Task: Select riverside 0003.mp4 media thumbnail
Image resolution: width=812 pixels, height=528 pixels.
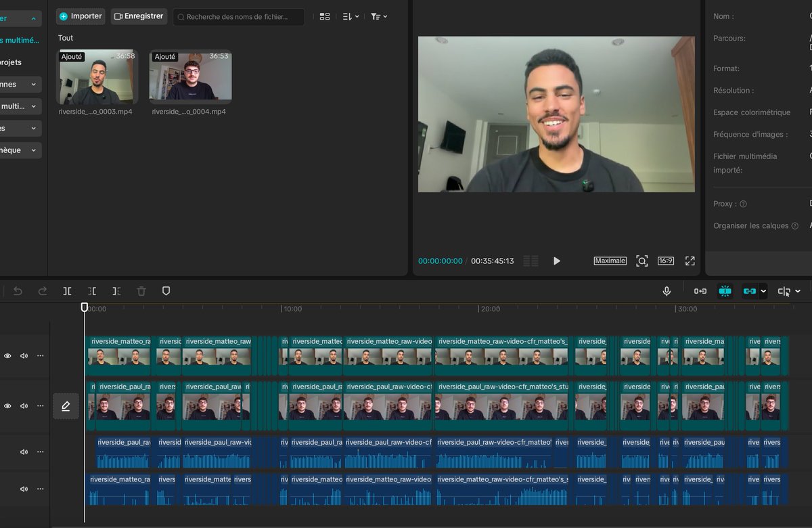Action: tap(97, 77)
